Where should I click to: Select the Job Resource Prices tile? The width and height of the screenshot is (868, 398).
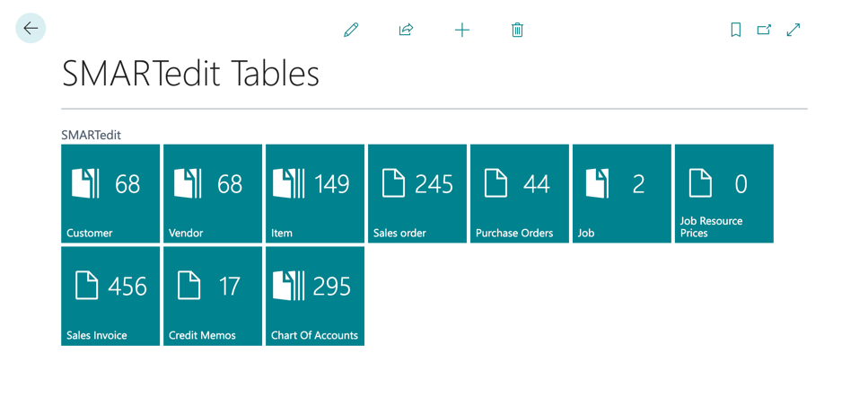724,193
